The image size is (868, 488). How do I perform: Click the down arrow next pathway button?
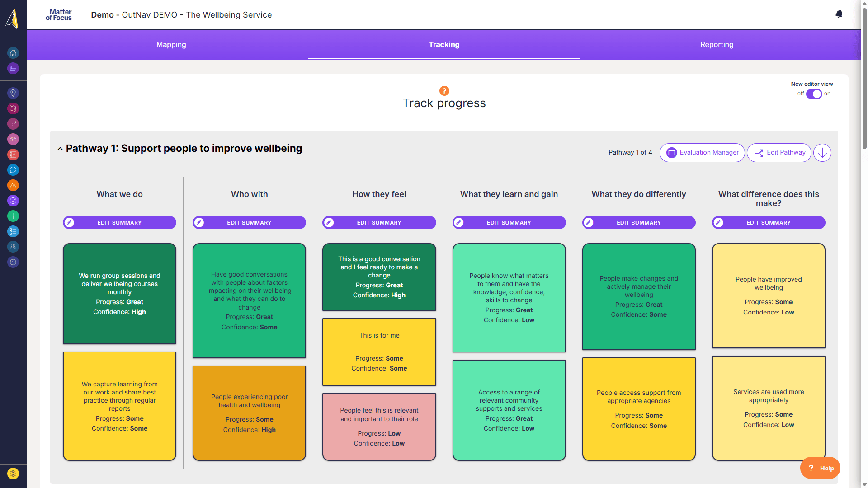coord(822,153)
